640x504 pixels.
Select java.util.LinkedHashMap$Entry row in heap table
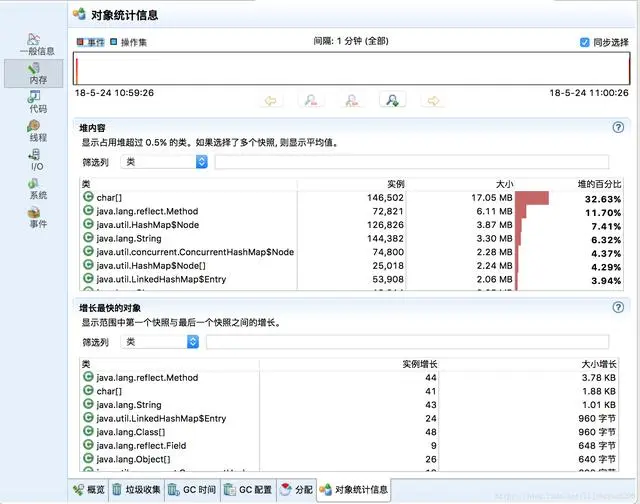click(351, 279)
